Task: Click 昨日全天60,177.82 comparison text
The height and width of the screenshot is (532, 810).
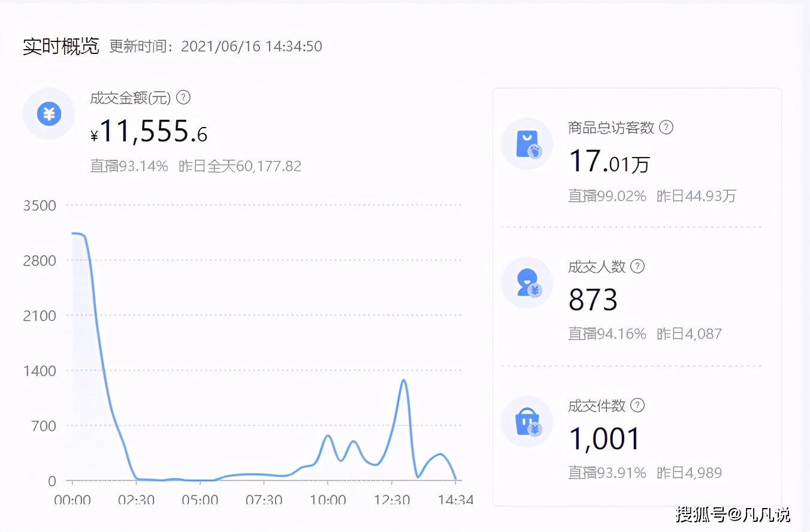Action: coord(240,166)
